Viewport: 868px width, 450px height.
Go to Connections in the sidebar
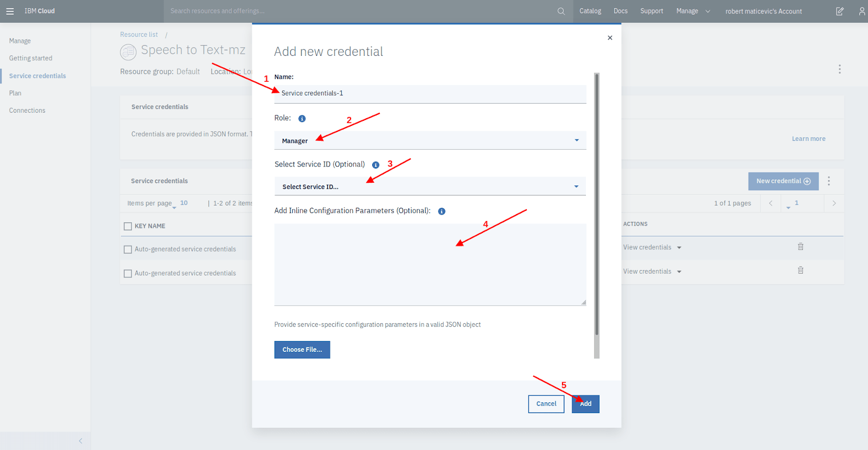point(27,111)
